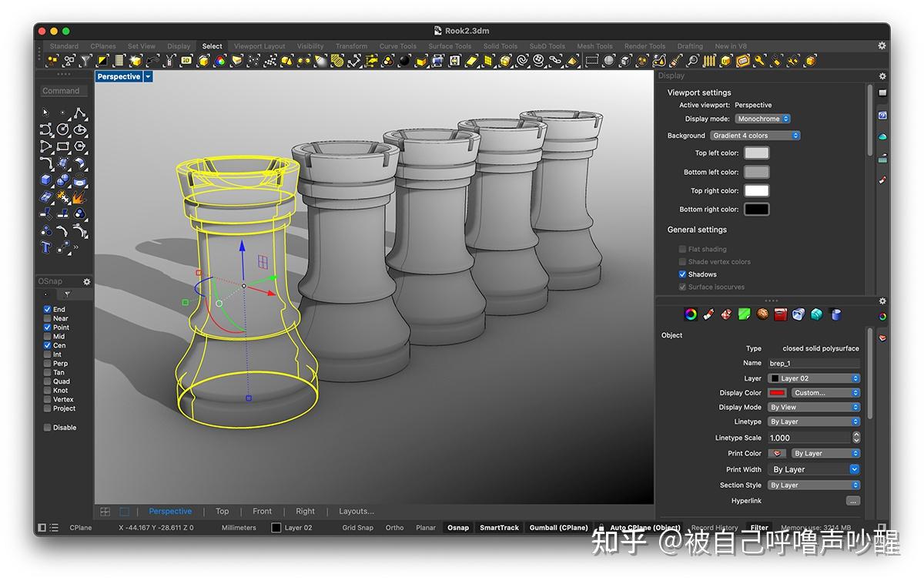Open the Display panel settings gear
The image size is (924, 581).
pyautogui.click(x=882, y=76)
